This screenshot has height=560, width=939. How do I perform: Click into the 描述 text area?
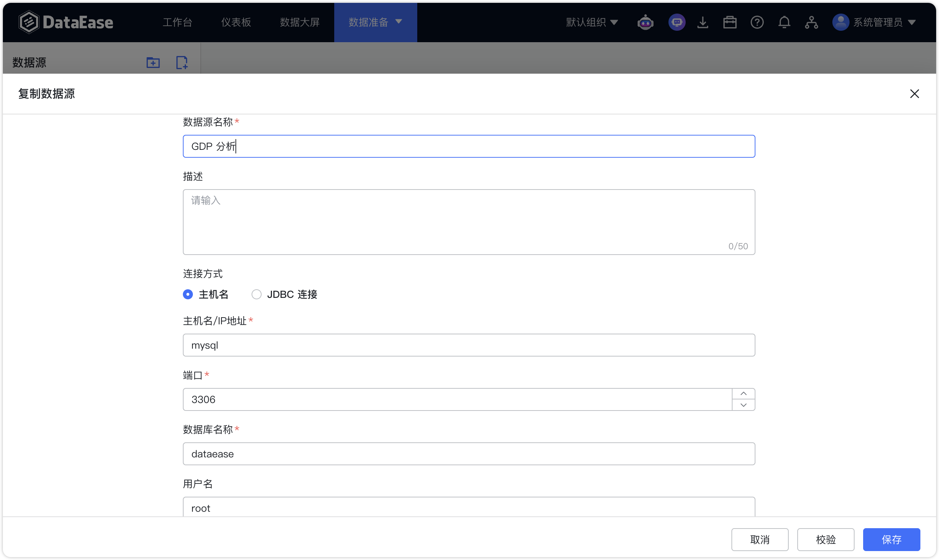tap(468, 222)
